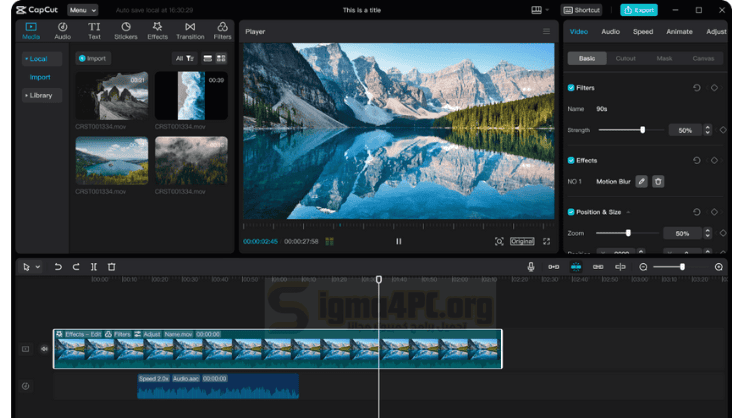This screenshot has width=743, height=418.
Task: Add keyframe for filter Strength
Action: 723,130
